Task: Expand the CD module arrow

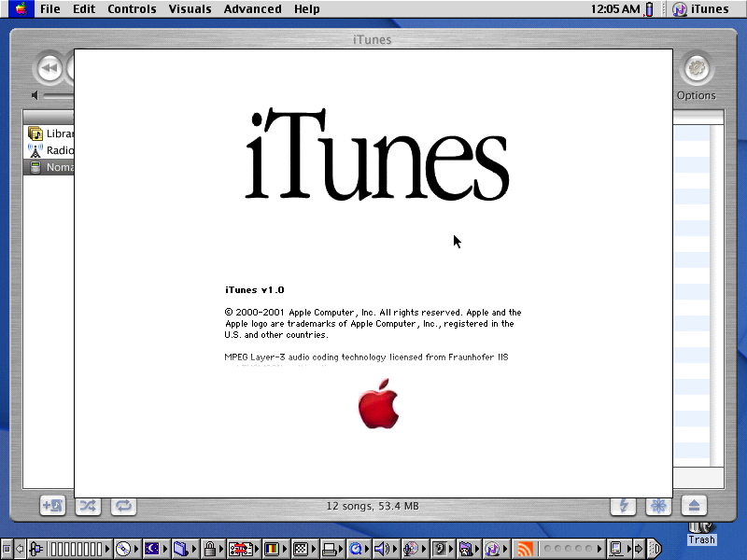Action: click(x=136, y=549)
